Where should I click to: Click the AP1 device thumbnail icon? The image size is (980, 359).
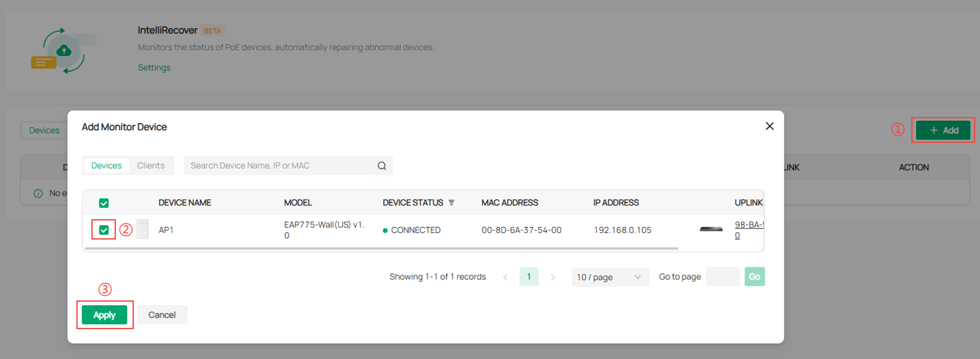tap(142, 229)
